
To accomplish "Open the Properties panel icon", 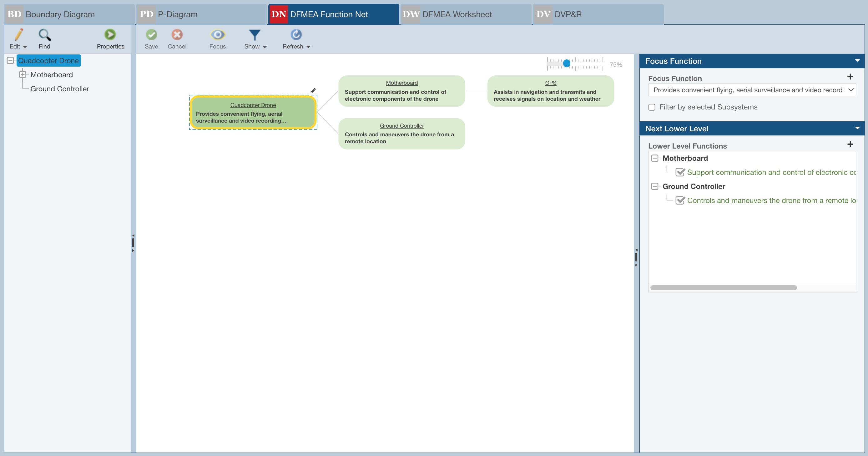I will (110, 35).
